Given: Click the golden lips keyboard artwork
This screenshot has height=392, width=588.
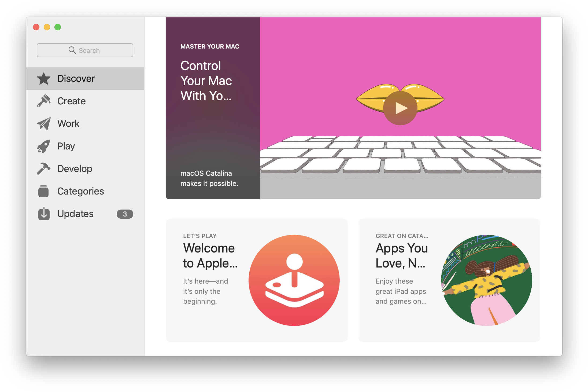Looking at the screenshot, I should [400, 108].
